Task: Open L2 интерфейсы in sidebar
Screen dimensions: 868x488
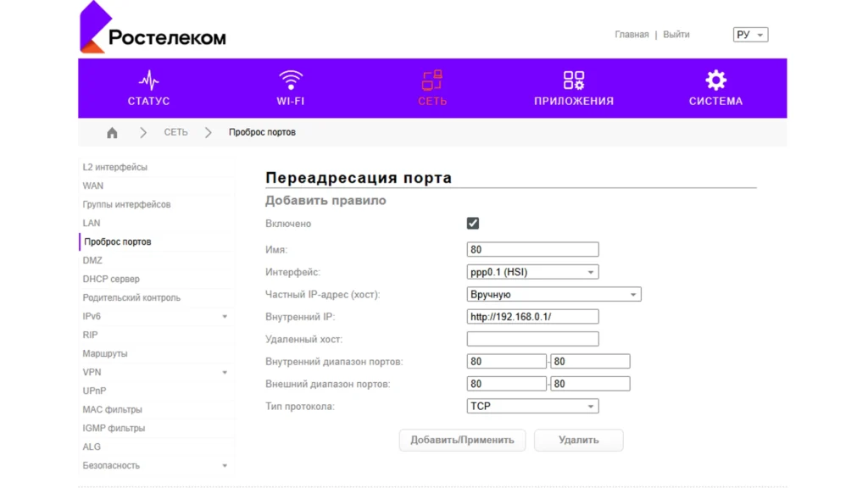Action: (x=115, y=167)
